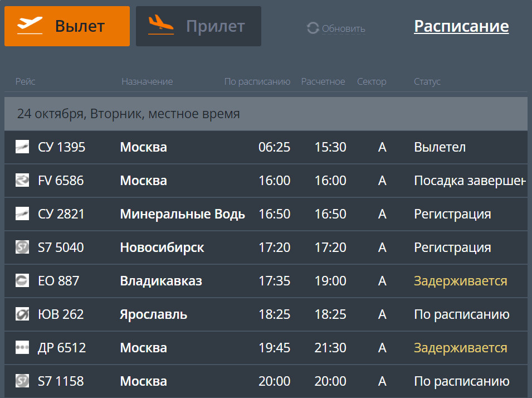Click the Обновить refresh link
Image resolution: width=532 pixels, height=398 pixels.
click(x=343, y=29)
